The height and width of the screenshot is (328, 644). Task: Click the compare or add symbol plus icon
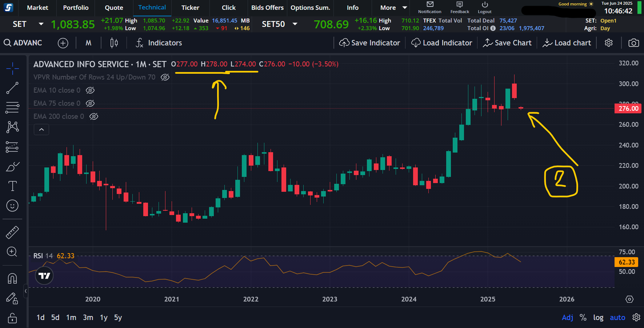pos(63,43)
